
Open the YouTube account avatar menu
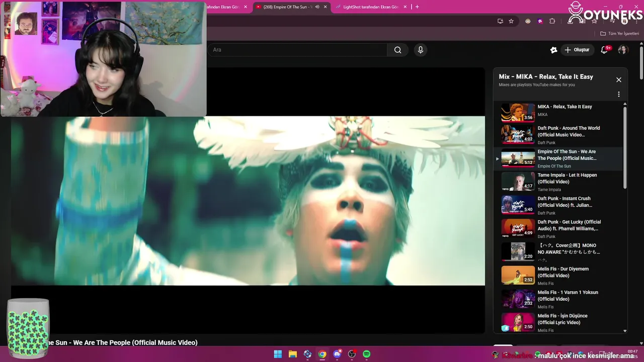click(x=623, y=50)
